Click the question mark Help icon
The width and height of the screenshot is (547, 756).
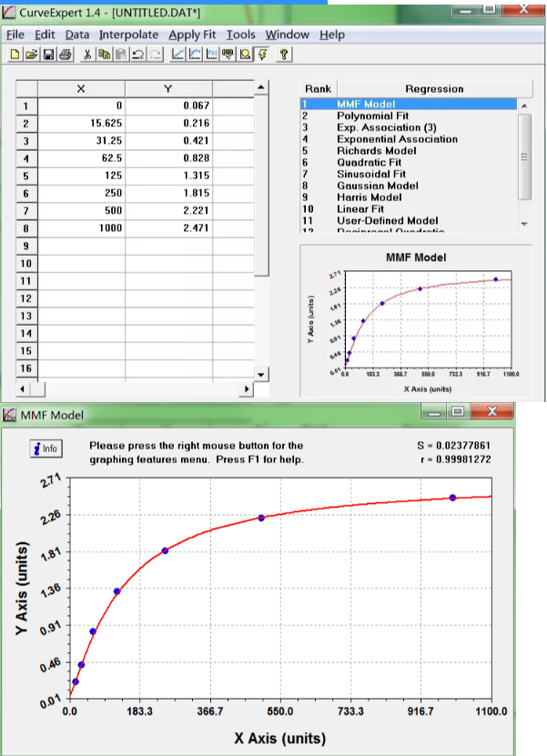pos(284,55)
